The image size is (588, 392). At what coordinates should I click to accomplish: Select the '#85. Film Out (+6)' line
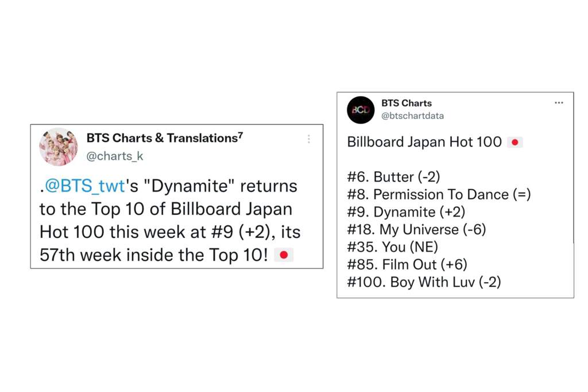click(407, 264)
